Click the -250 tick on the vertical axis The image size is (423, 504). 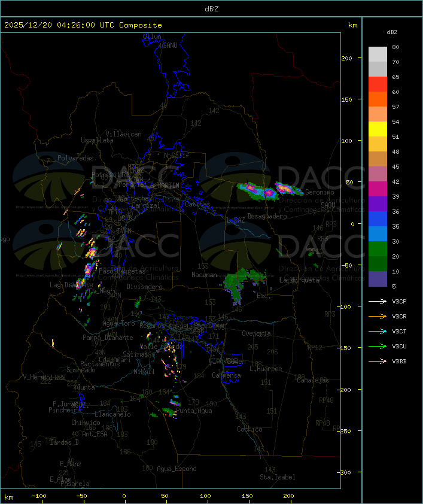pos(345,431)
